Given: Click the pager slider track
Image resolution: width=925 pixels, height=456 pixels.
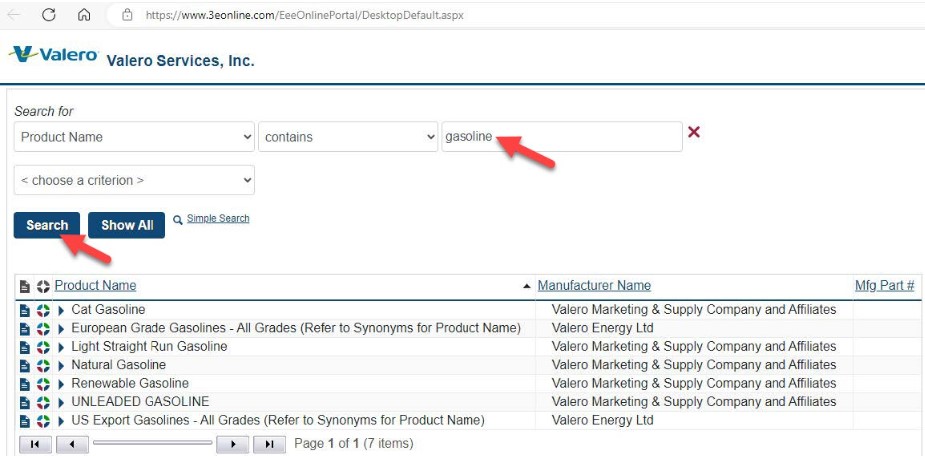Looking at the screenshot, I should (x=152, y=443).
